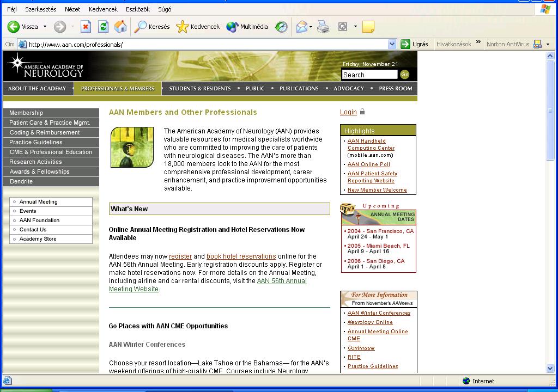Open CME & Professional Education item
Viewport: 558px width, 392px height.
[51, 152]
